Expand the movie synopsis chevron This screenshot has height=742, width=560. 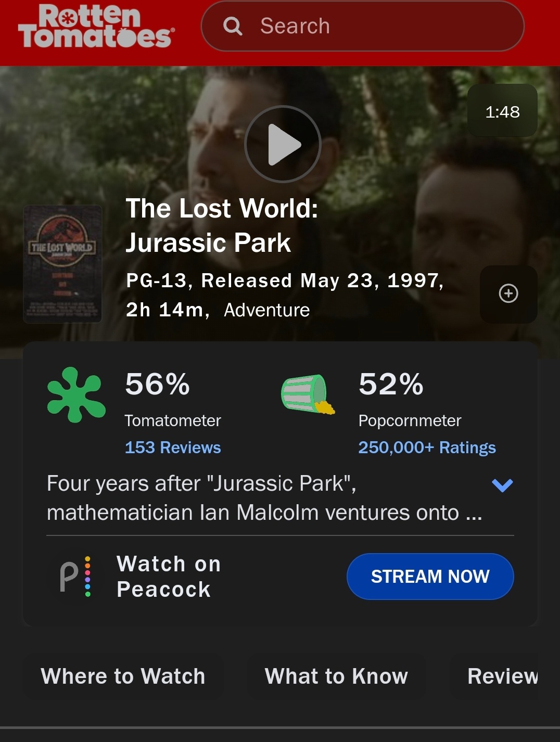click(x=502, y=485)
